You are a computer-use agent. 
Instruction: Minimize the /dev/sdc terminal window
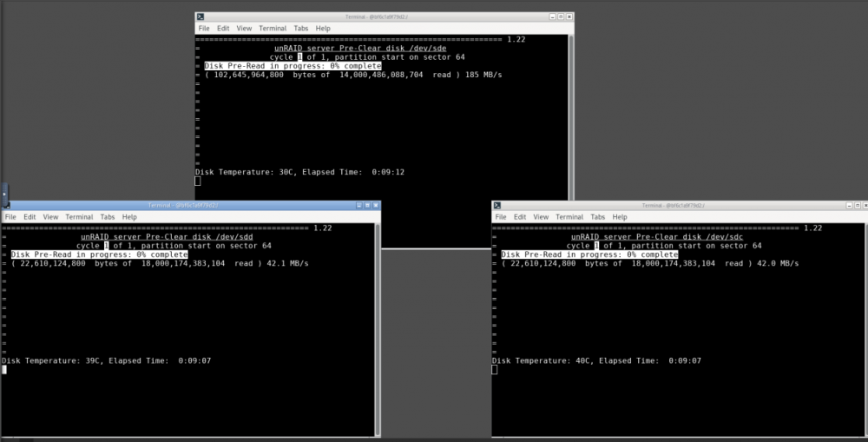point(849,206)
